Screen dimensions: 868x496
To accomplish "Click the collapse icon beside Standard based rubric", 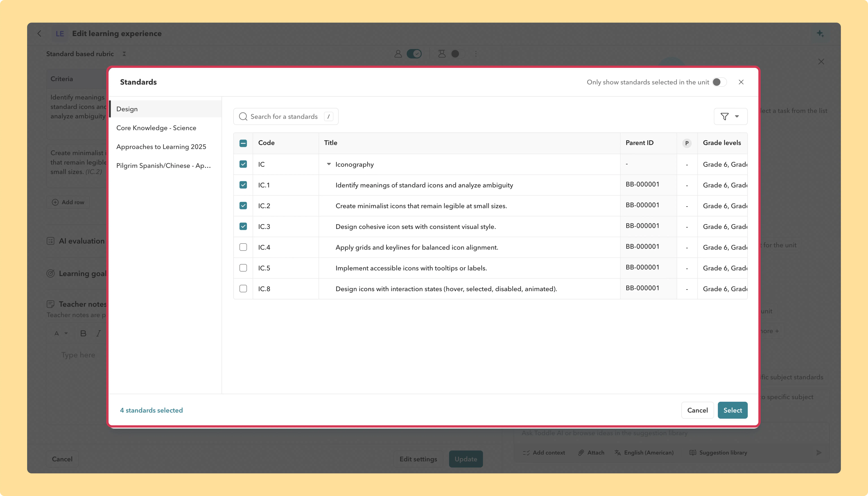I will (124, 54).
